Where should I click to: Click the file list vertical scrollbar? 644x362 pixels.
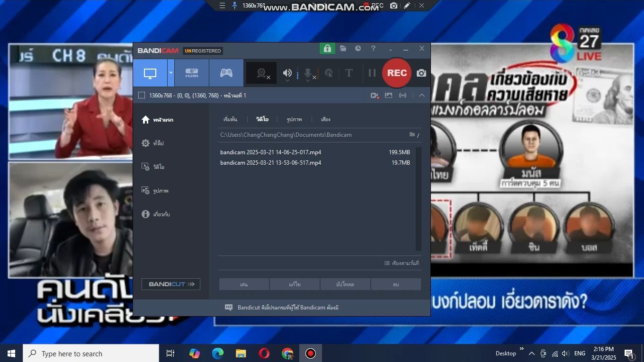coord(418,199)
